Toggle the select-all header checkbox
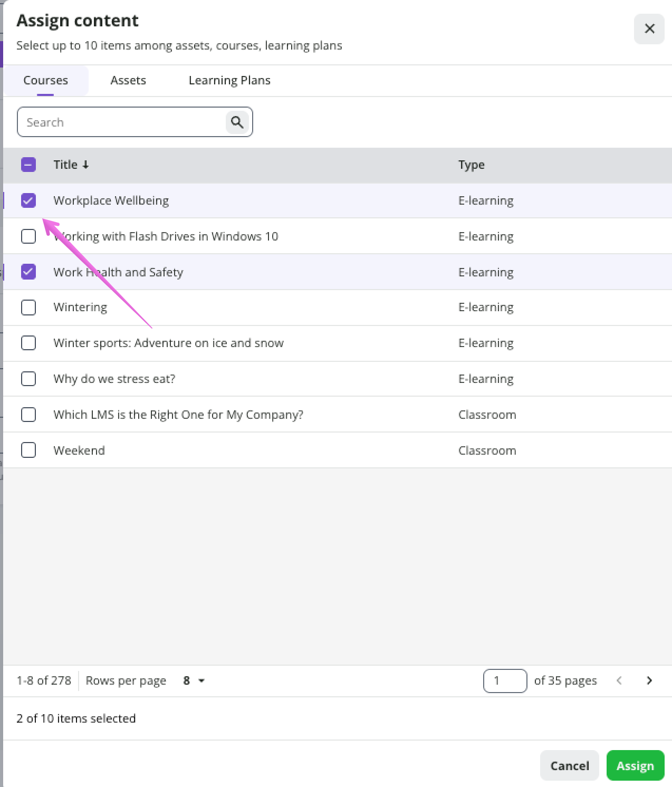 click(28, 165)
